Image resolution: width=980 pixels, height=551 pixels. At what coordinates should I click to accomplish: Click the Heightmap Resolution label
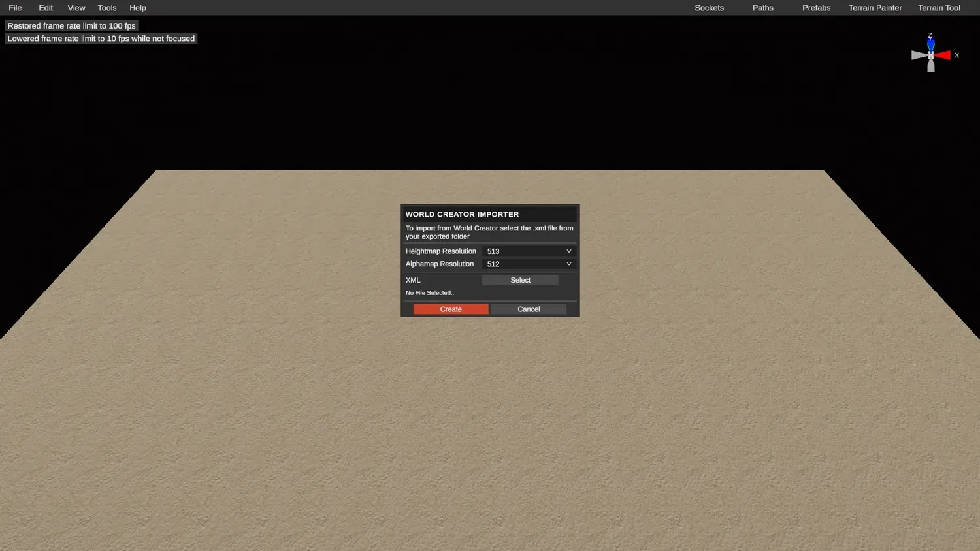click(441, 251)
